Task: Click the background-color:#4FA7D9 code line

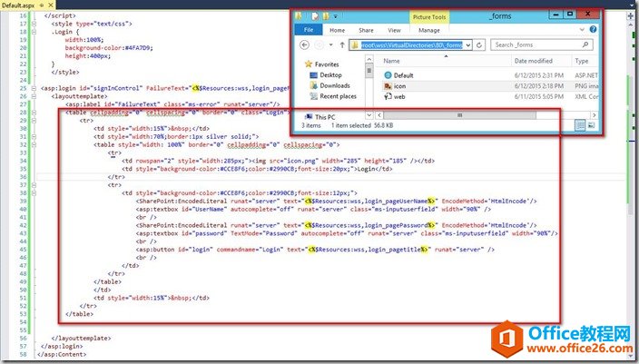Action: 109,48
